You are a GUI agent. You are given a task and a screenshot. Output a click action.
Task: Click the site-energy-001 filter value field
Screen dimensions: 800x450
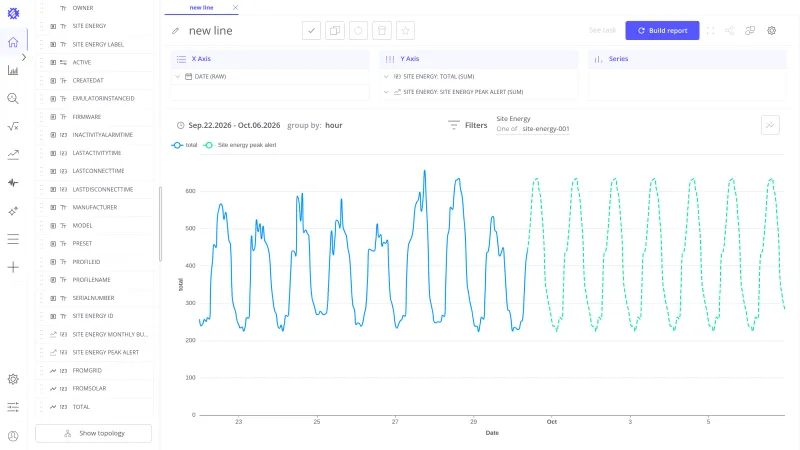545,129
